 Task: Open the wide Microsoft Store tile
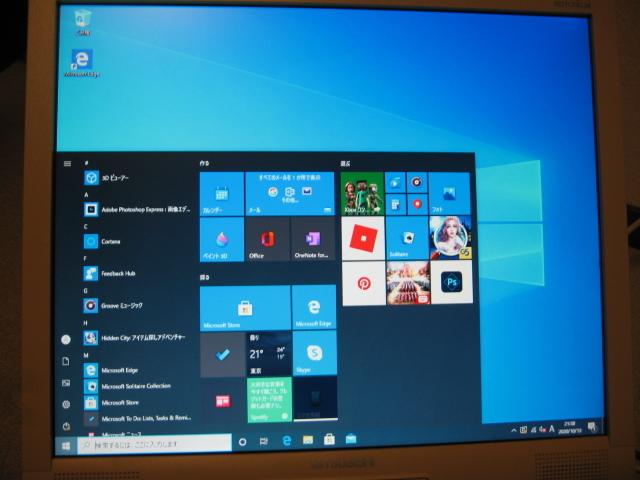click(245, 308)
